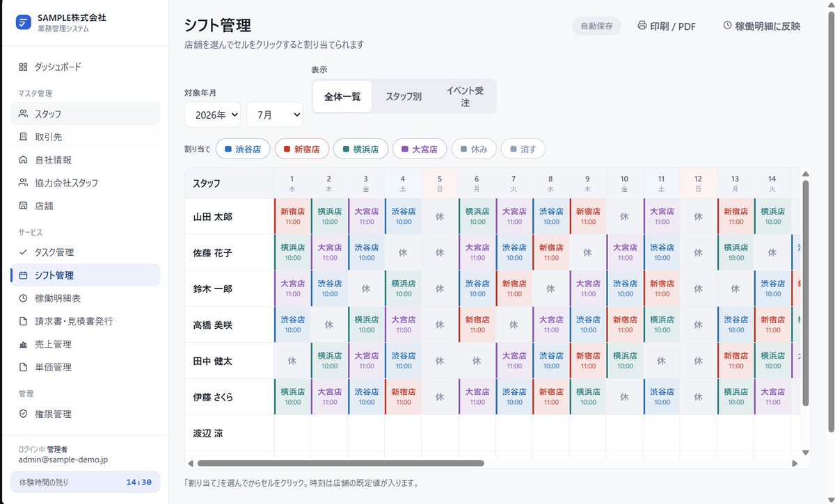Viewport: 835px width, 504px height.
Task: Select the 休み assignment chip
Action: coord(474,149)
